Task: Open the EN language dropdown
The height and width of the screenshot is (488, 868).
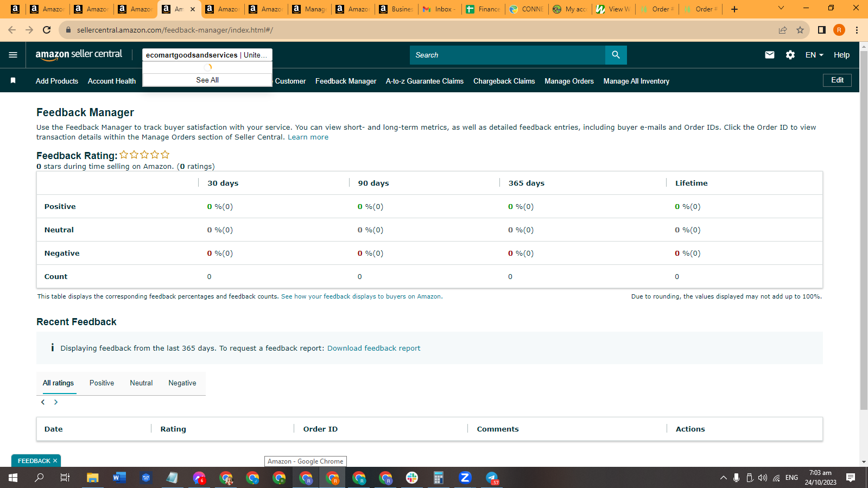Action: click(x=814, y=55)
